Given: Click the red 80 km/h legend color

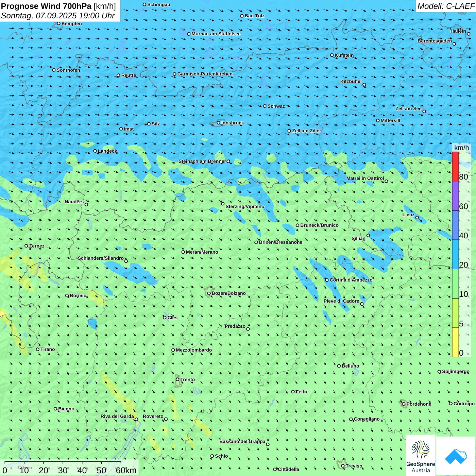Looking at the screenshot, I should click(455, 166).
